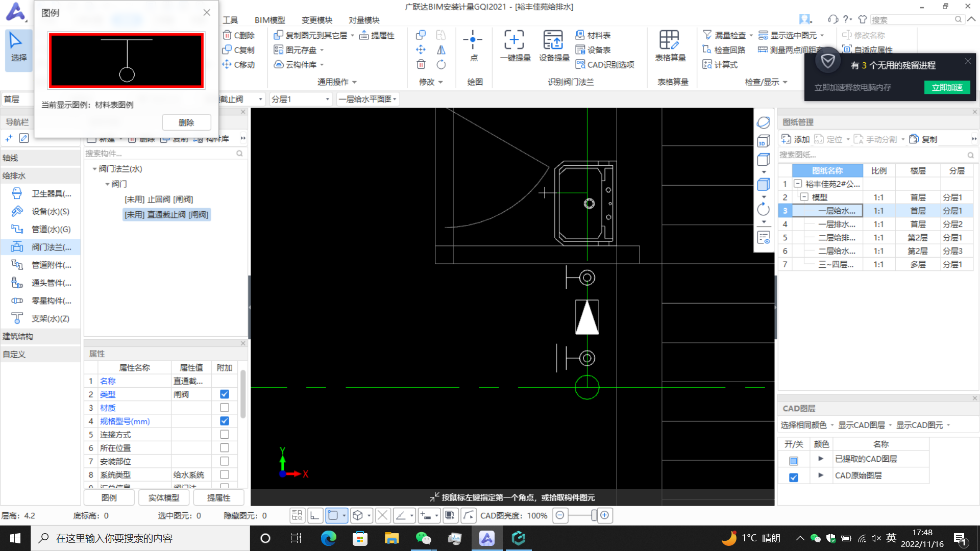Run the 设备提量 tool

pos(554,46)
